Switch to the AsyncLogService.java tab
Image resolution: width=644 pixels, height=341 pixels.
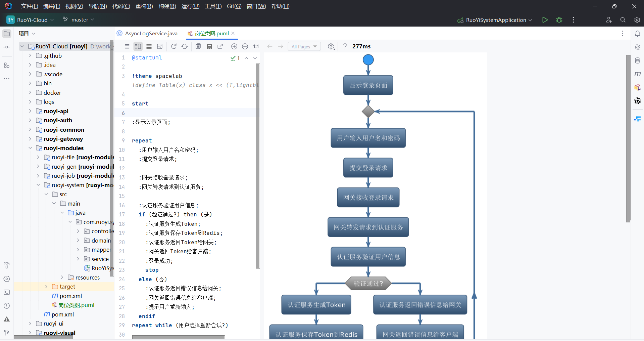point(151,33)
